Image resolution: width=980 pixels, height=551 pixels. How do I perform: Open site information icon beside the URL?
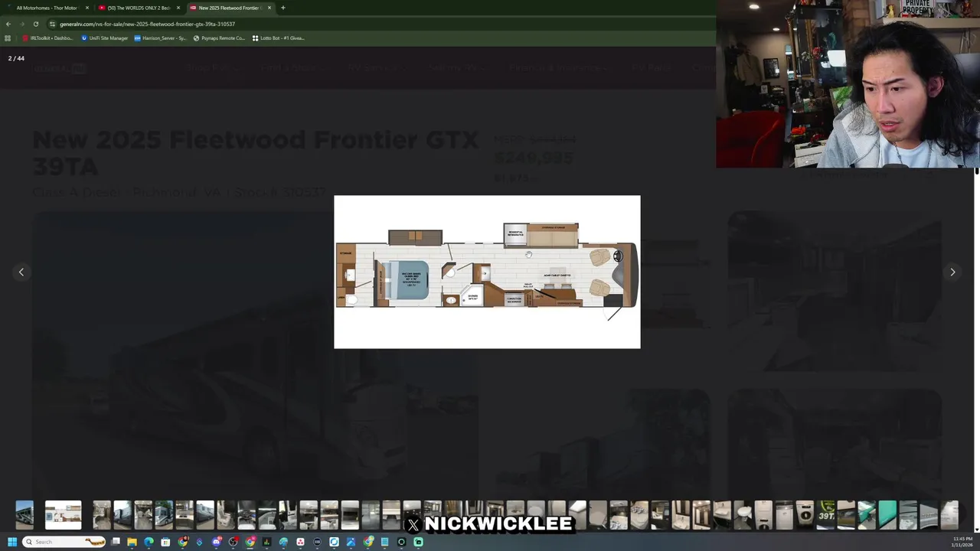pos(52,24)
